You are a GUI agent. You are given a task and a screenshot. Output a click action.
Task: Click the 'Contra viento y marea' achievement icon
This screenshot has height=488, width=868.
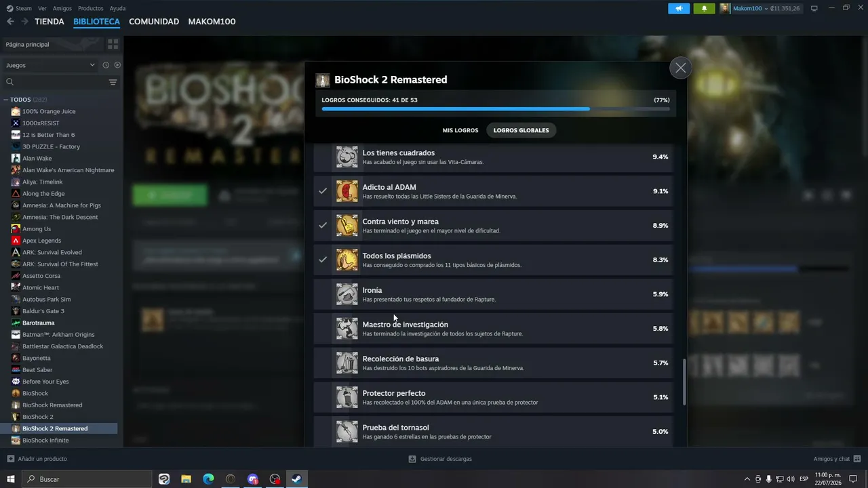(x=347, y=226)
